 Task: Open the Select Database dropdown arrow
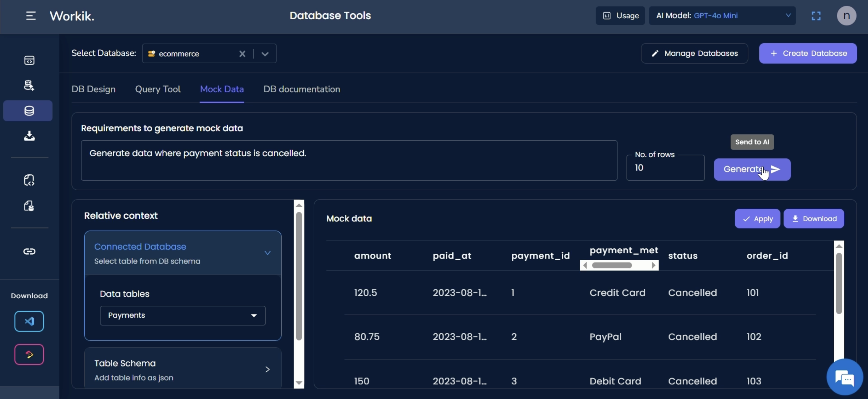pyautogui.click(x=265, y=54)
